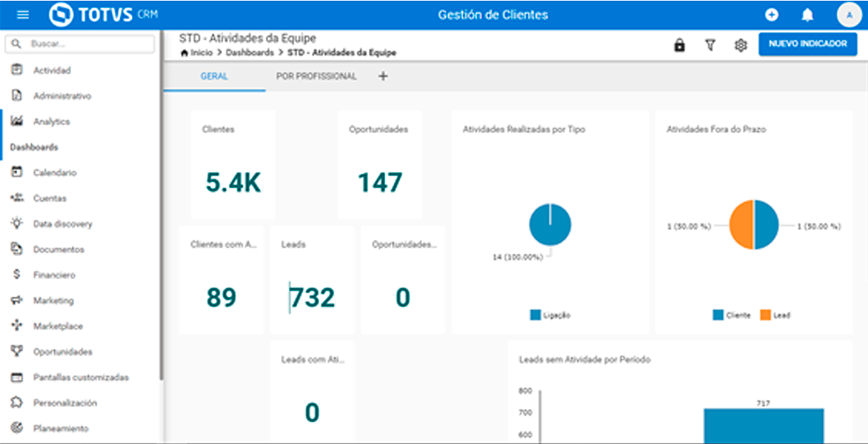Switch to POR PROFISSIONAL tab
Image resolution: width=868 pixels, height=444 pixels.
[316, 76]
